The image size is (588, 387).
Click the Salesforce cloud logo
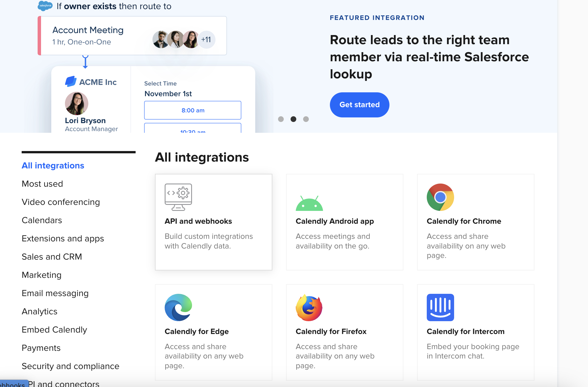pyautogui.click(x=45, y=6)
